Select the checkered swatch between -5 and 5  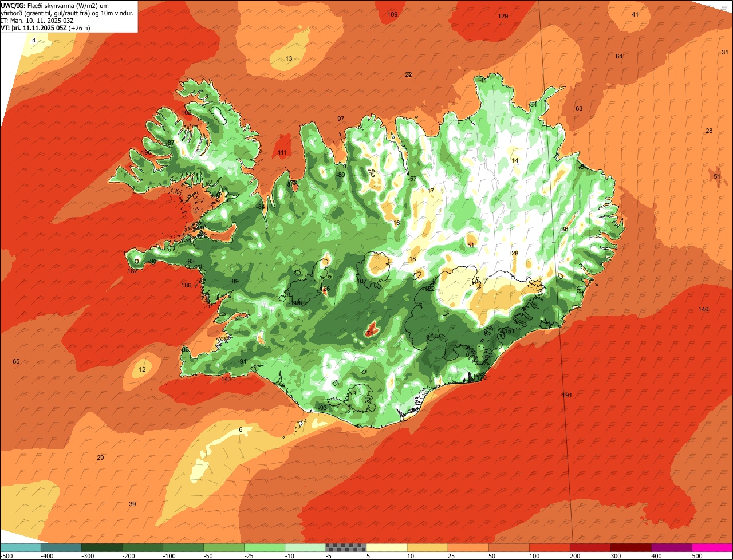pyautogui.click(x=345, y=547)
